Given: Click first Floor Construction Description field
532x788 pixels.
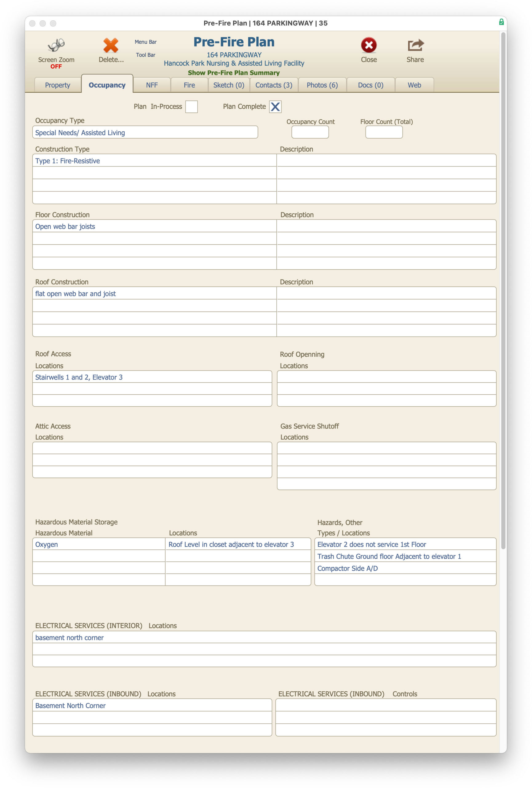Looking at the screenshot, I should [x=386, y=227].
